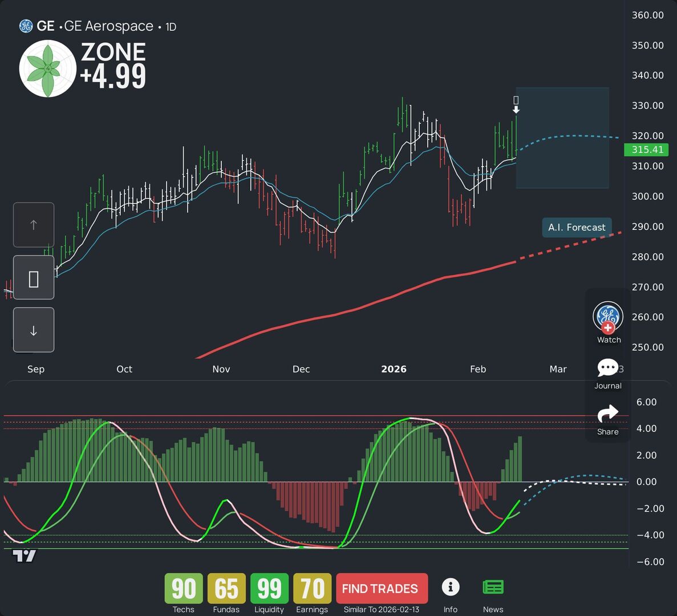Open the Fundas score 65 tile
This screenshot has height=616, width=677.
(226, 589)
